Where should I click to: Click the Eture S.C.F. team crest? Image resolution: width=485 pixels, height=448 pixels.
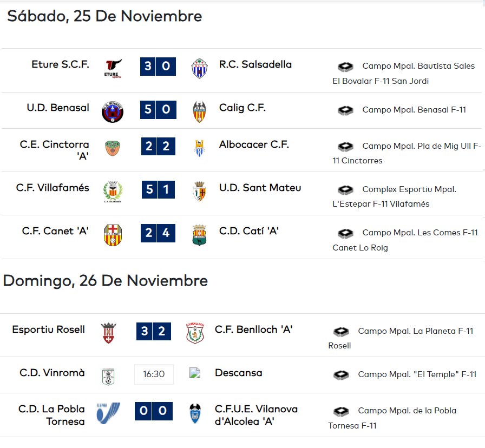pos(113,68)
